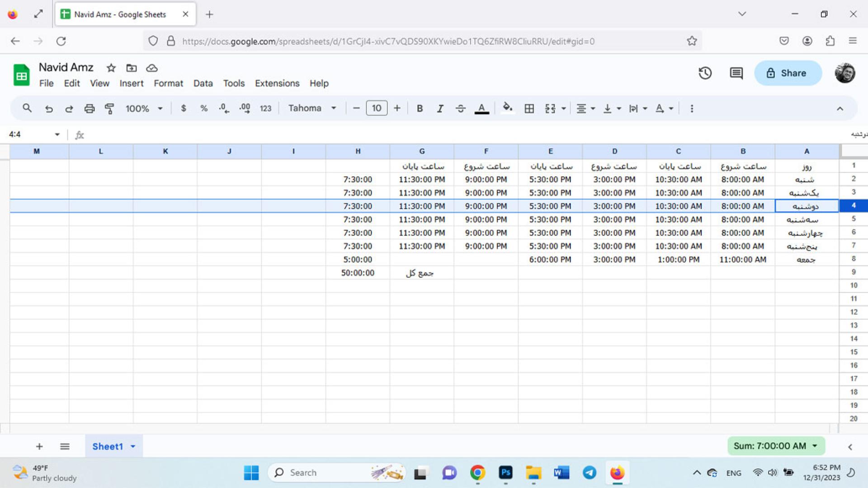Toggle strikethrough formatting

pos(460,108)
